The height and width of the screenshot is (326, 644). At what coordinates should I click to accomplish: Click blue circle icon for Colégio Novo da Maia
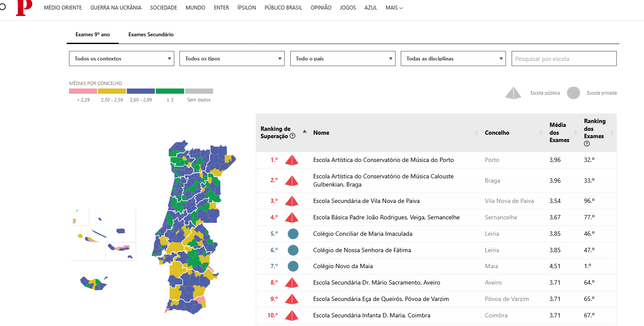tap(293, 266)
